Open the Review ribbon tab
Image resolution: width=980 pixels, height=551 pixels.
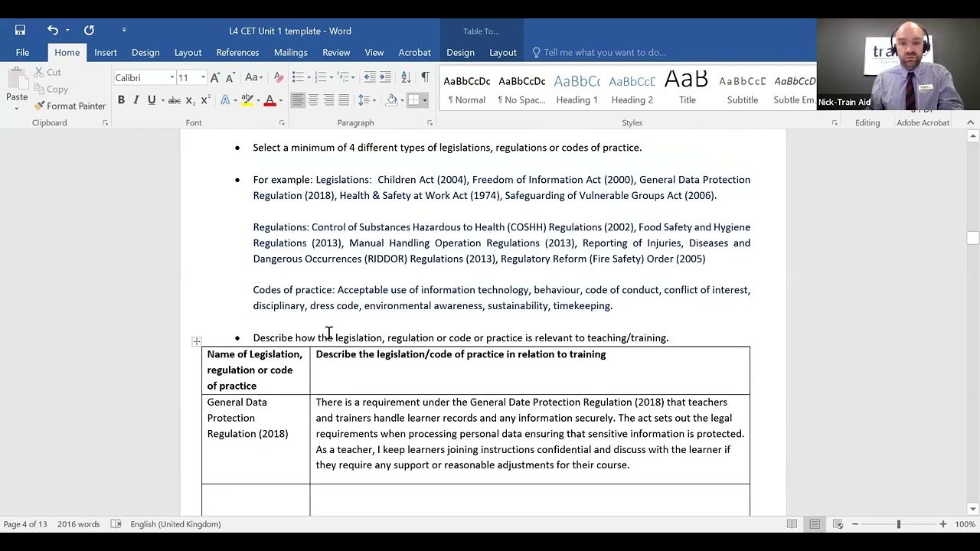[336, 52]
